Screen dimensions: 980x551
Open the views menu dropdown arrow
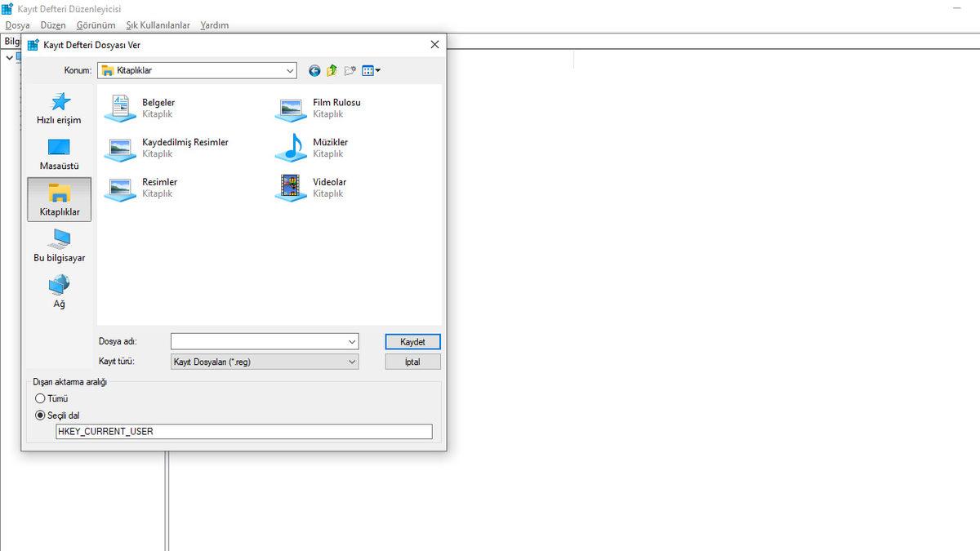[378, 70]
